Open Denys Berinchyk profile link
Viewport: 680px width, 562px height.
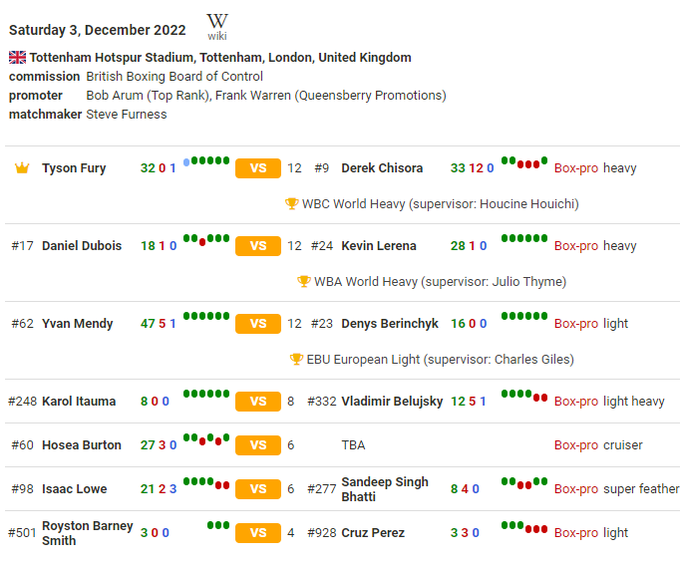(387, 324)
